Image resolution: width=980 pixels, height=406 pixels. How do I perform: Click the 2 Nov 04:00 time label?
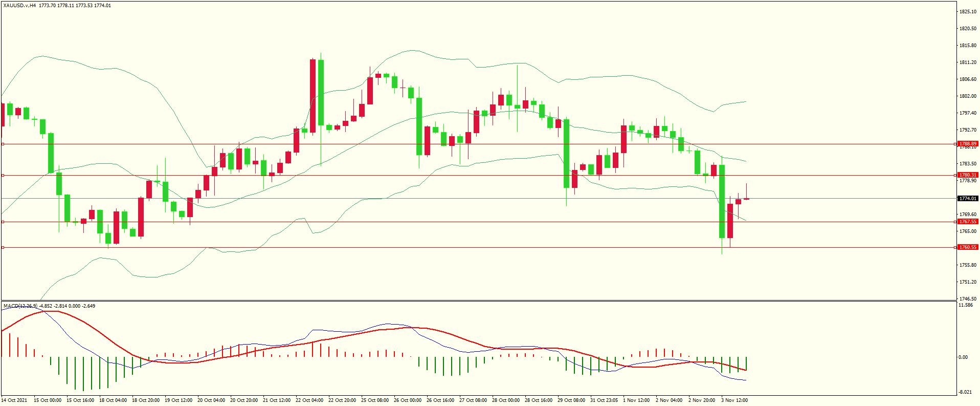tap(669, 400)
